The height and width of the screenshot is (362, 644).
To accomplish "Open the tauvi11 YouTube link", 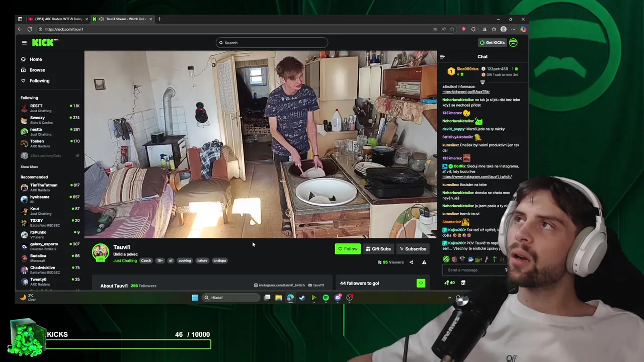I will pos(316,285).
